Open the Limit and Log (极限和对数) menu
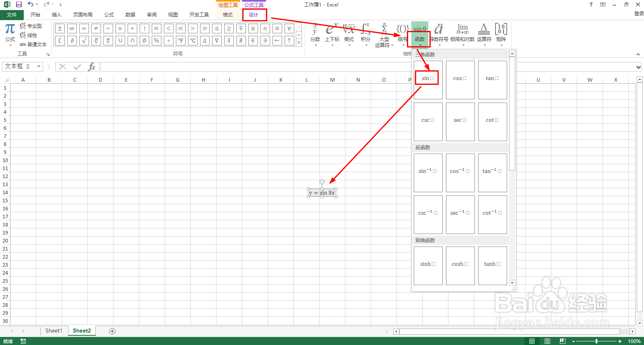Viewport: 644px width, 345px height. coord(462,35)
